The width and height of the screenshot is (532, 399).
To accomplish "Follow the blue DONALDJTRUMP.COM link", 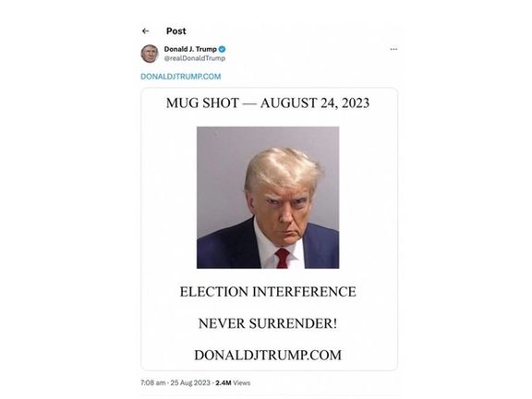I will pyautogui.click(x=181, y=77).
